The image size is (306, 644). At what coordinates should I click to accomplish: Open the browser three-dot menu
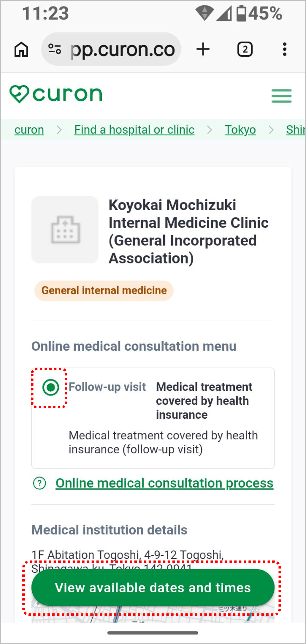[284, 49]
